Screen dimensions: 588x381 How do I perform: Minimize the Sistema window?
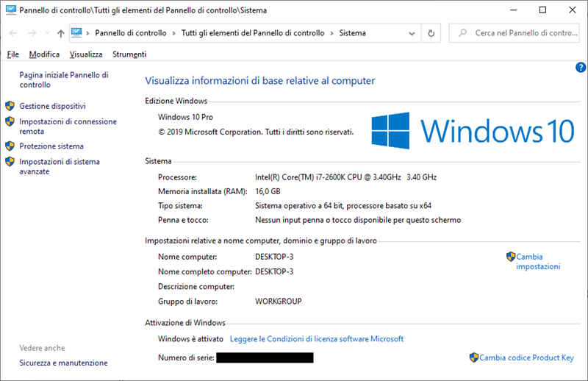point(514,10)
